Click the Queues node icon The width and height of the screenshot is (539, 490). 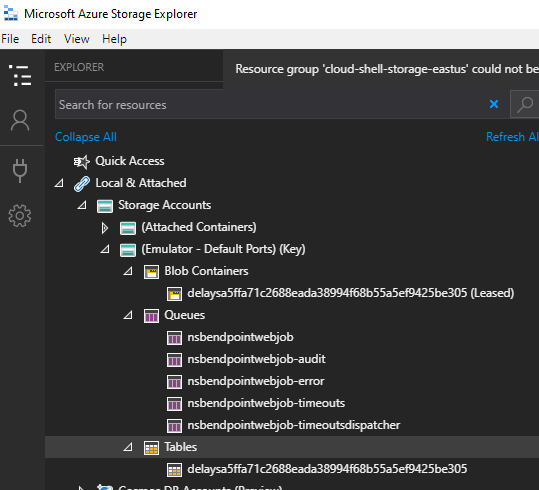point(151,316)
